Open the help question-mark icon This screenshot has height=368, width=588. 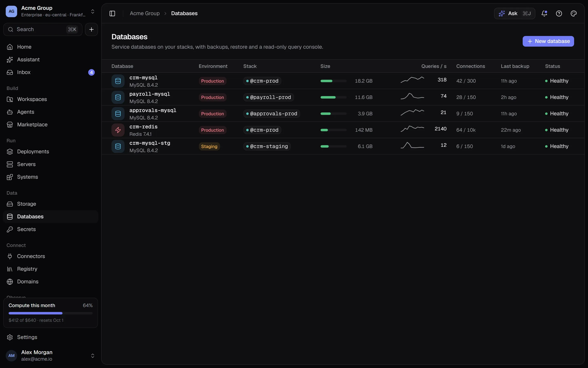tap(559, 13)
